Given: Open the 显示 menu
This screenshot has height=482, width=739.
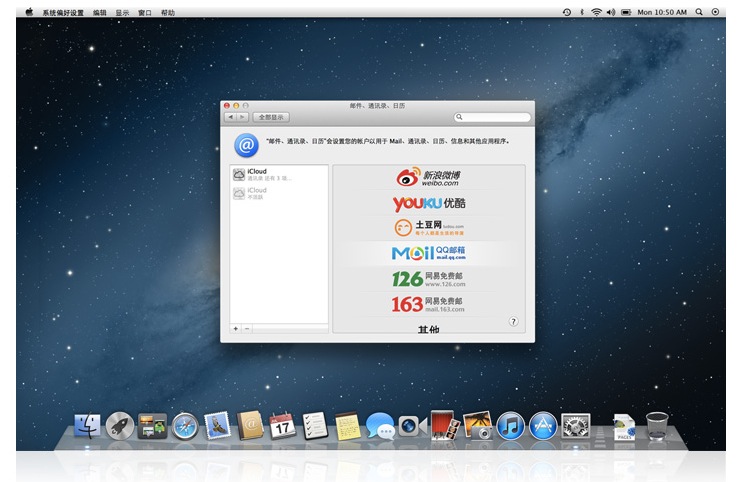Looking at the screenshot, I should tap(122, 12).
